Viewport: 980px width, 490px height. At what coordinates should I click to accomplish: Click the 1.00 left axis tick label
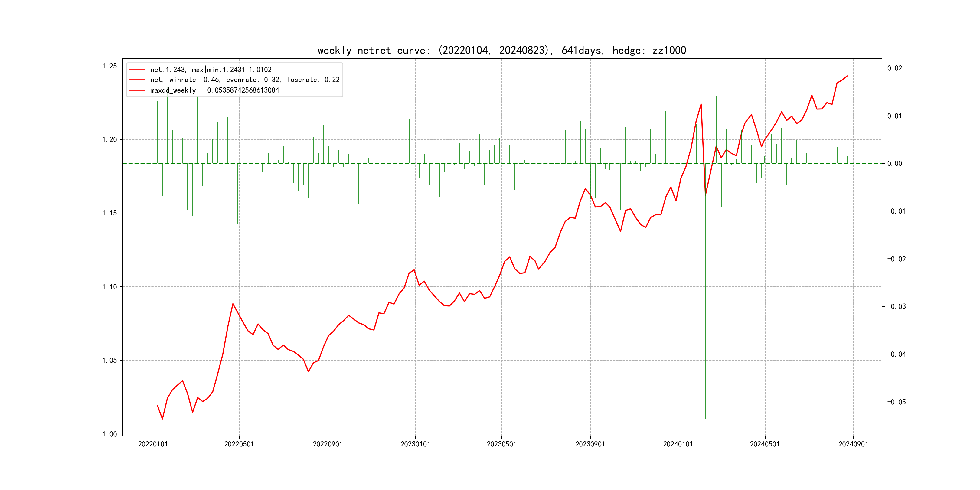click(109, 434)
